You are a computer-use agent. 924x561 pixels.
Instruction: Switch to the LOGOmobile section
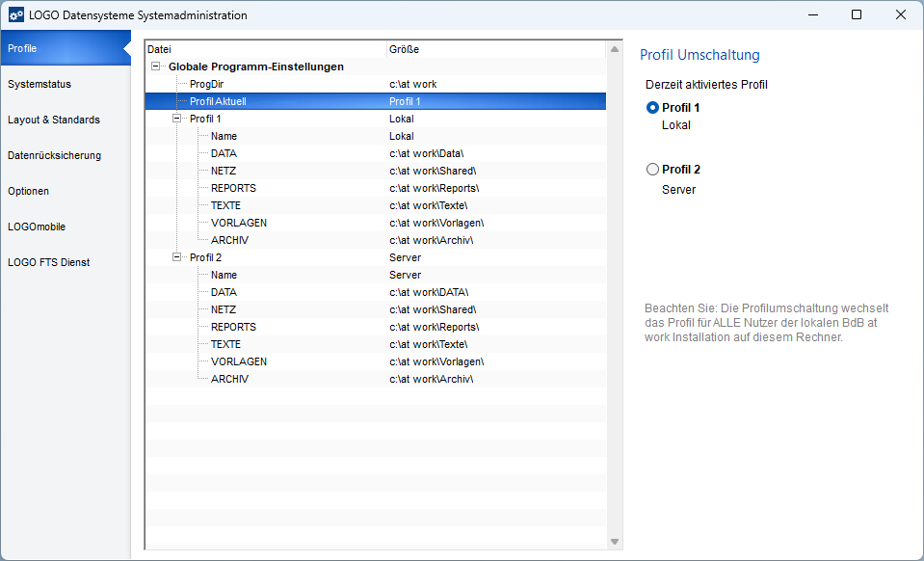[66, 227]
